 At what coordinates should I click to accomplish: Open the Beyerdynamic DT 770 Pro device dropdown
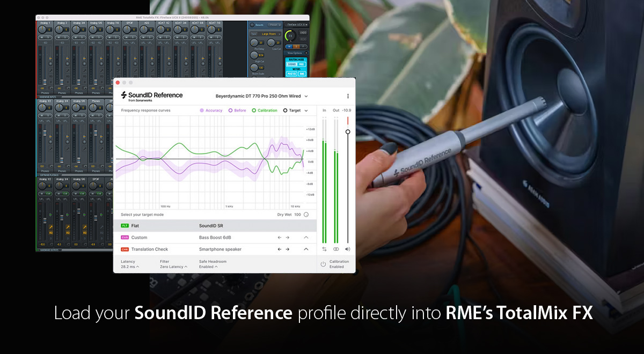click(262, 96)
